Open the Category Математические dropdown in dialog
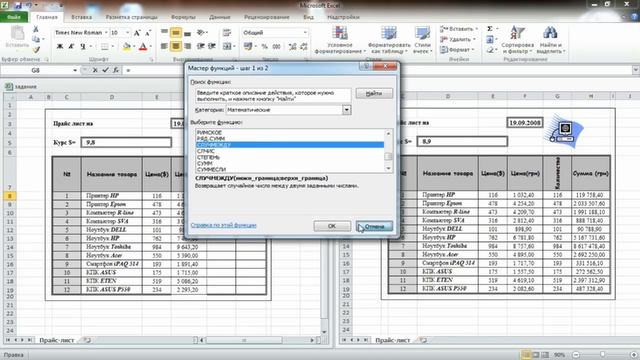Viewport: 640px width, 360px height. click(347, 110)
